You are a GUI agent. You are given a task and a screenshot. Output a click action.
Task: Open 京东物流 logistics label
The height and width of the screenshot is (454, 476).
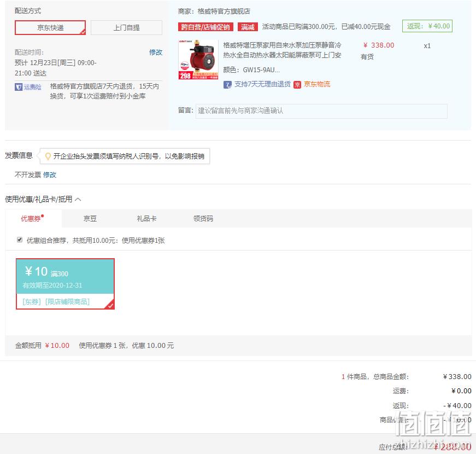(317, 84)
